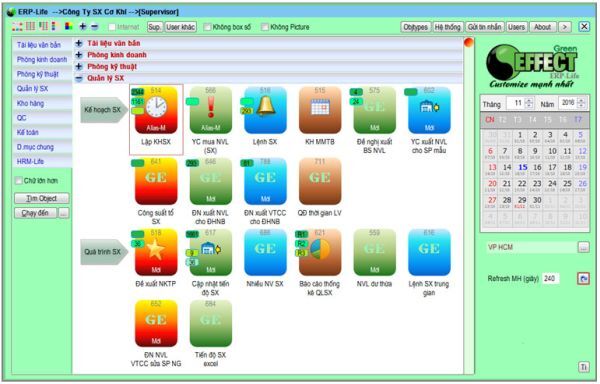Screen dimensions: 600x384
Task: Expand the Phòng kinh doanh group
Action: [79, 55]
